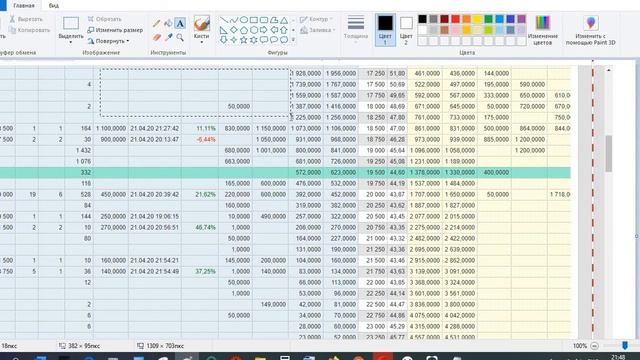
Task: Switch to the Главная tab
Action: click(24, 6)
